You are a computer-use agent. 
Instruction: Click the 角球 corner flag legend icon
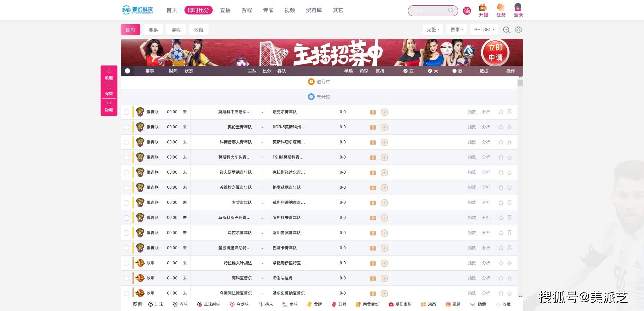click(x=284, y=304)
